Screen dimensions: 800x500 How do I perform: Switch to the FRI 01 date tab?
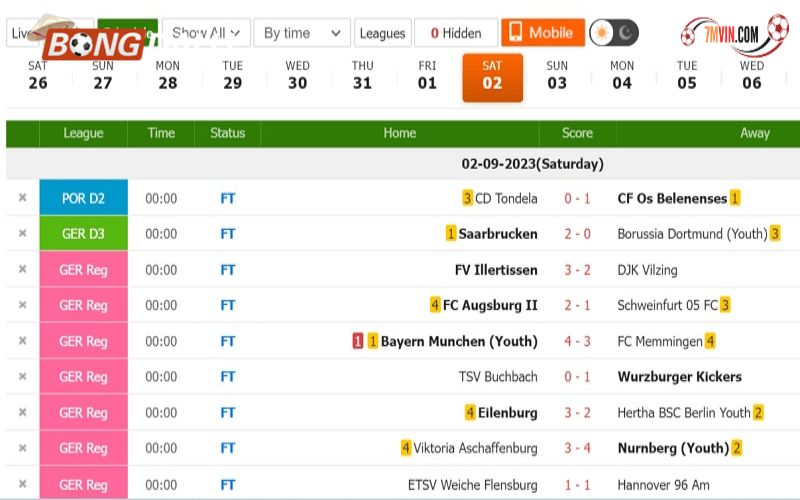427,76
